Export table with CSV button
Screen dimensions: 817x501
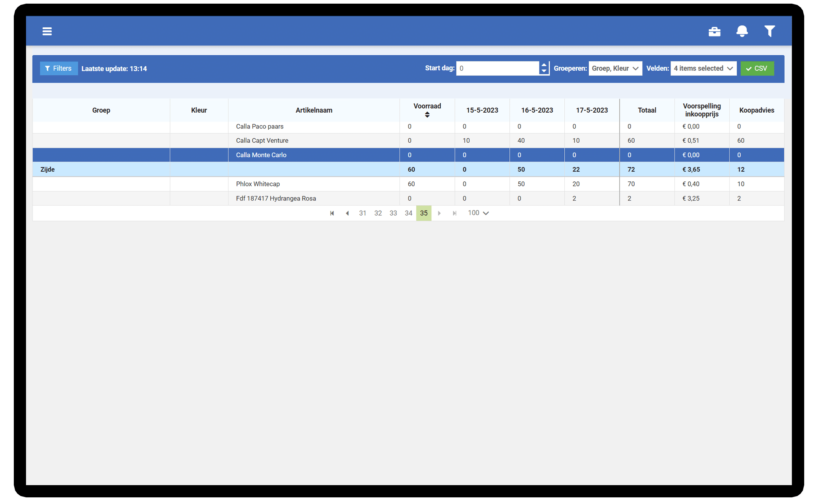757,68
